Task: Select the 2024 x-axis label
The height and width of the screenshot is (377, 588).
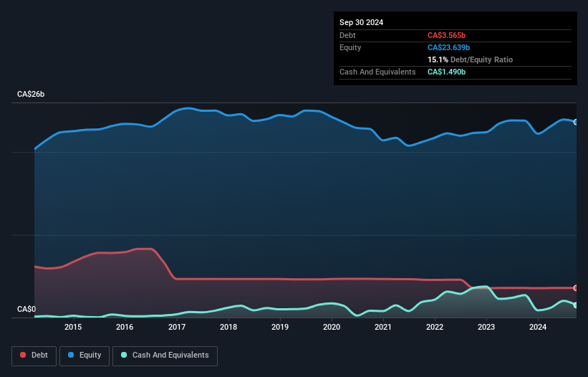Action: [538, 327]
